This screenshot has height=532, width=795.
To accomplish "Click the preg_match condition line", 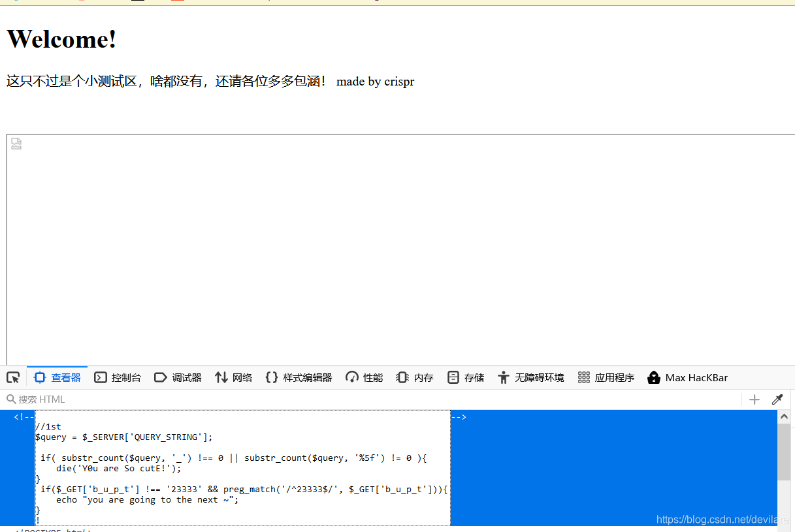I will point(244,489).
